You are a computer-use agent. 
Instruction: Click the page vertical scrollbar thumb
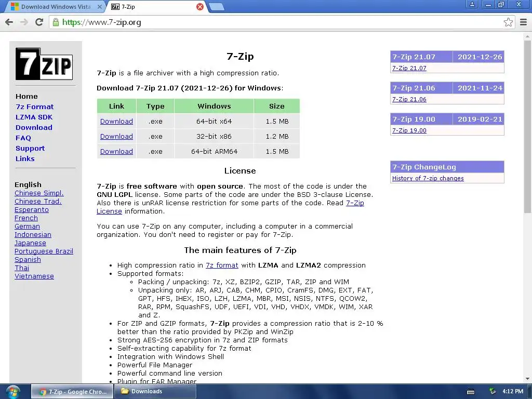528,126
